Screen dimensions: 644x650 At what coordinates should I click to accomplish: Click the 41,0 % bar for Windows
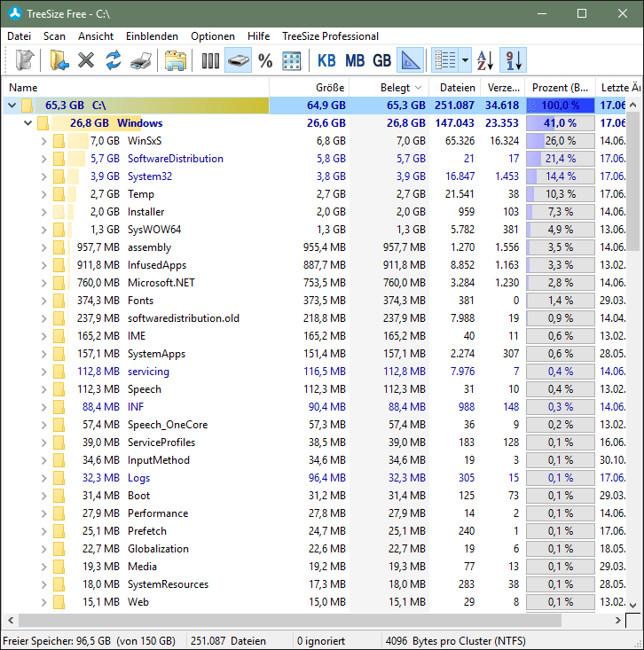pos(561,123)
